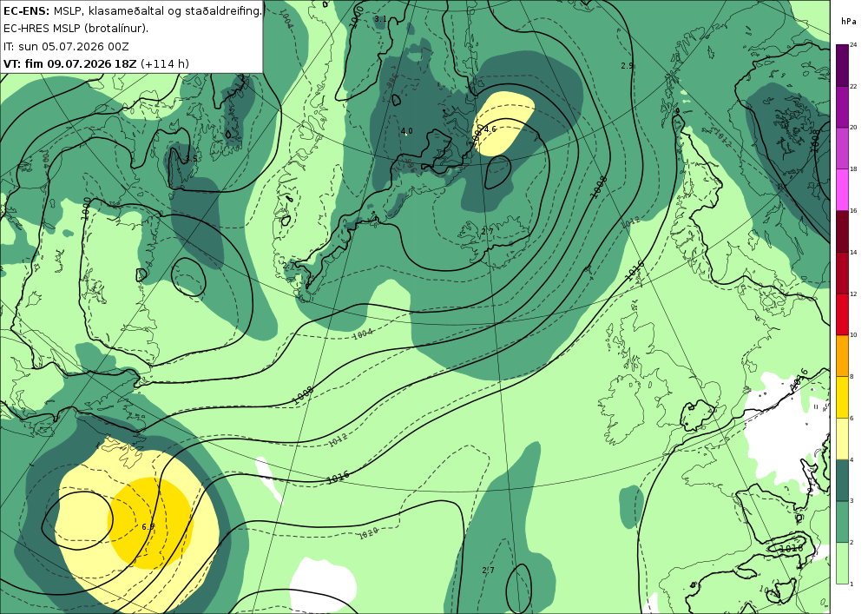Click the "EC-HRES MSLP (brotalínur)." line
868x614 pixels.
(x=76, y=29)
